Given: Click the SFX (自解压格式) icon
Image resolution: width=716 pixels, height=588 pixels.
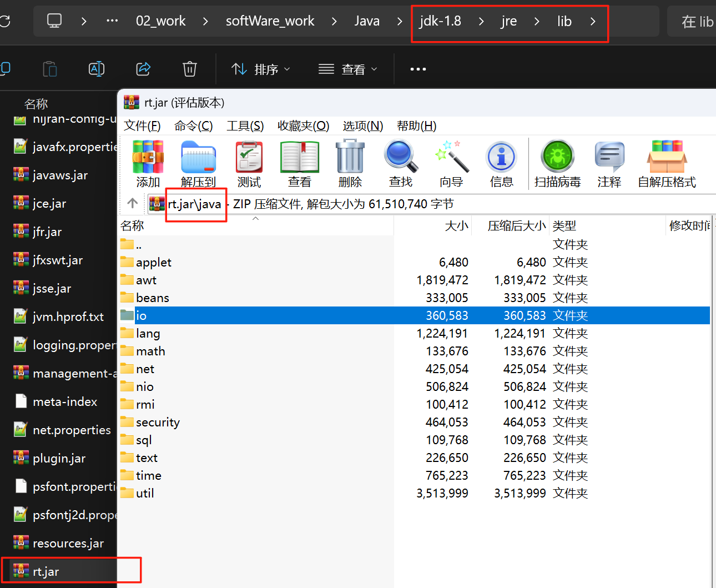Looking at the screenshot, I should [667, 164].
